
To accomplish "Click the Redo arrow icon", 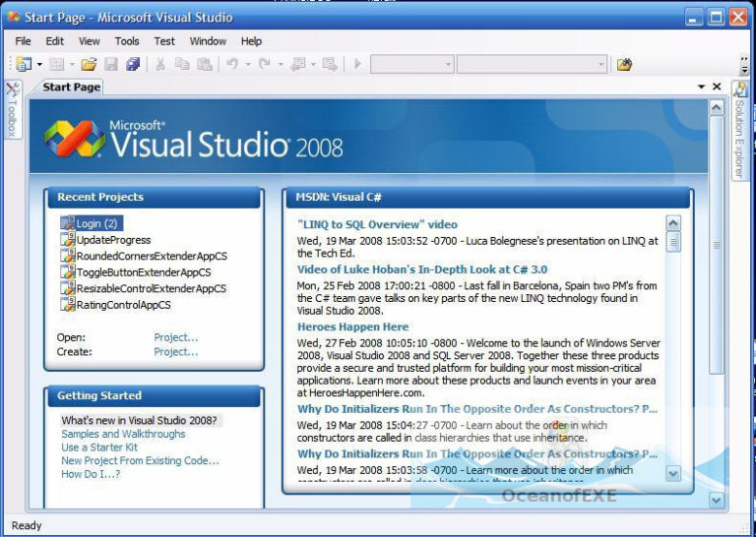I will [264, 64].
